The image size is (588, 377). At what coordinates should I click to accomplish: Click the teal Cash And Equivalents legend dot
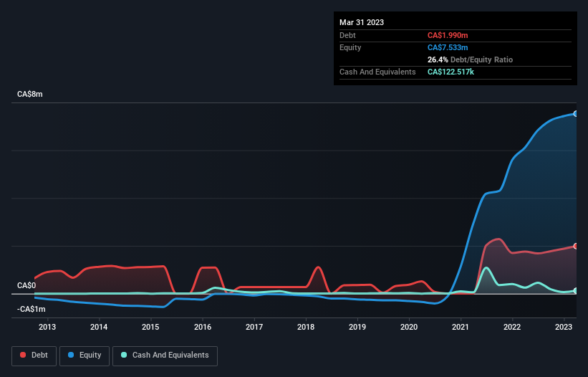click(x=124, y=355)
